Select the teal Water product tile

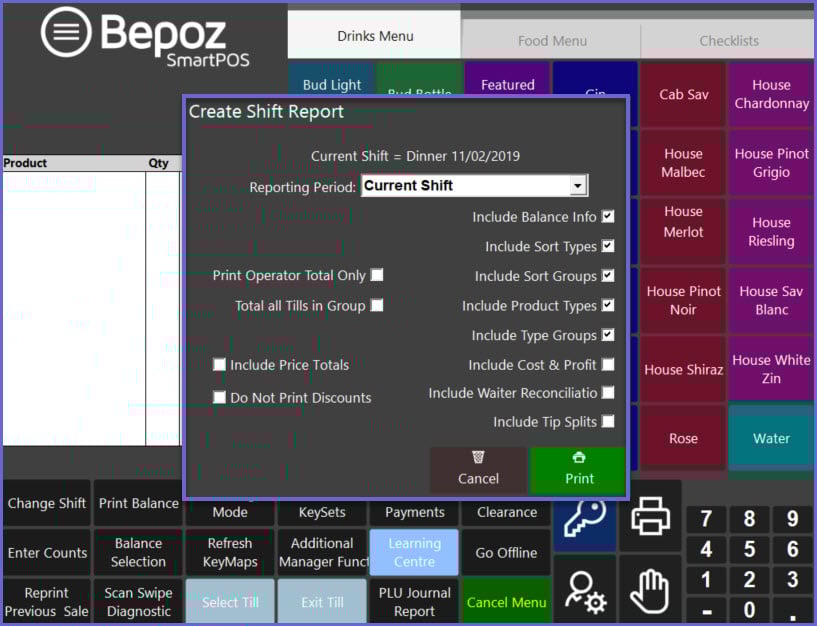tap(770, 438)
